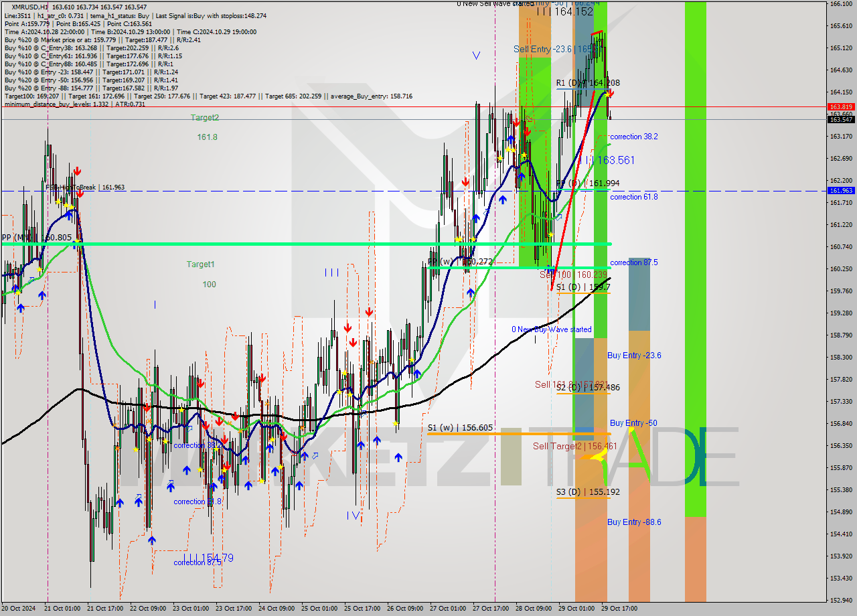Click the 'minimum_distance_buy_levels: 1.332' info line
Viewport: 857px width, 616px height.
(75, 104)
